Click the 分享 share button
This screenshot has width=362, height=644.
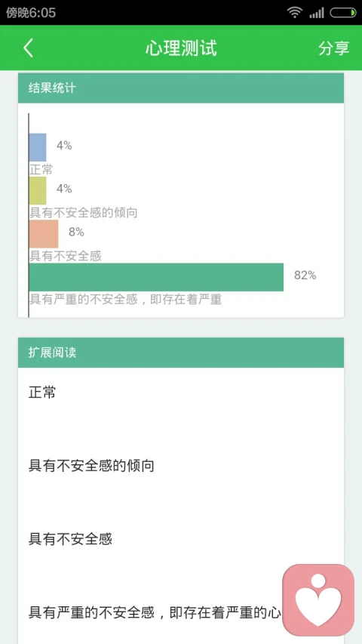coord(333,48)
